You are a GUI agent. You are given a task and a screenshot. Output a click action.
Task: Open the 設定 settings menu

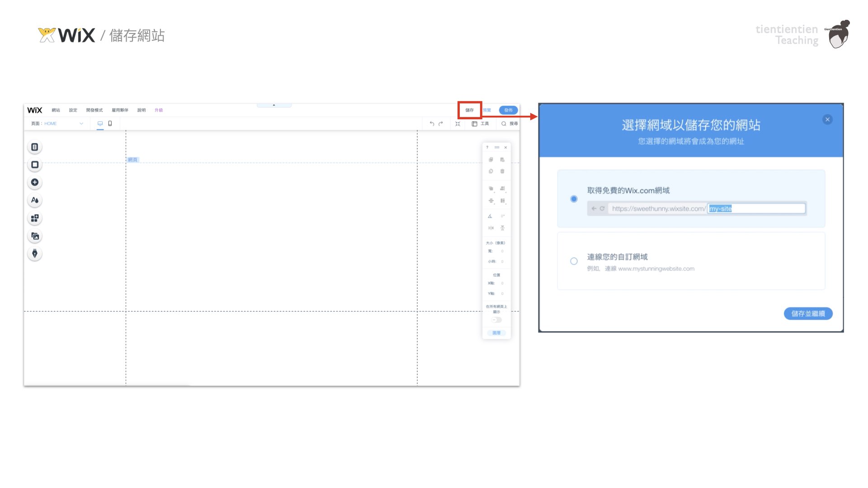(x=73, y=110)
